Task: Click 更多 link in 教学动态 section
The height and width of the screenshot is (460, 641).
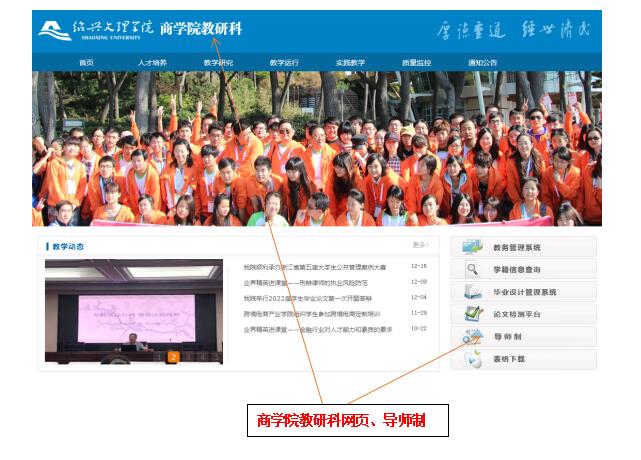Action: [419, 245]
